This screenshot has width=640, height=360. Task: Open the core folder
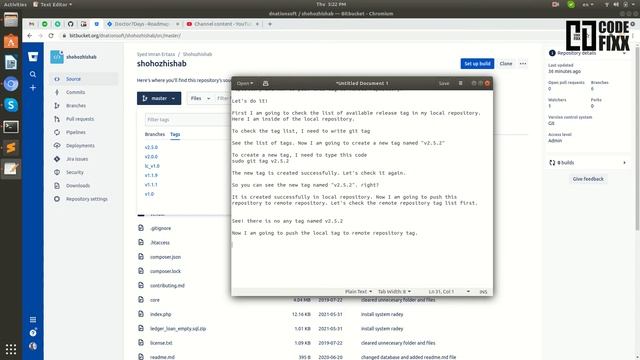tap(155, 300)
